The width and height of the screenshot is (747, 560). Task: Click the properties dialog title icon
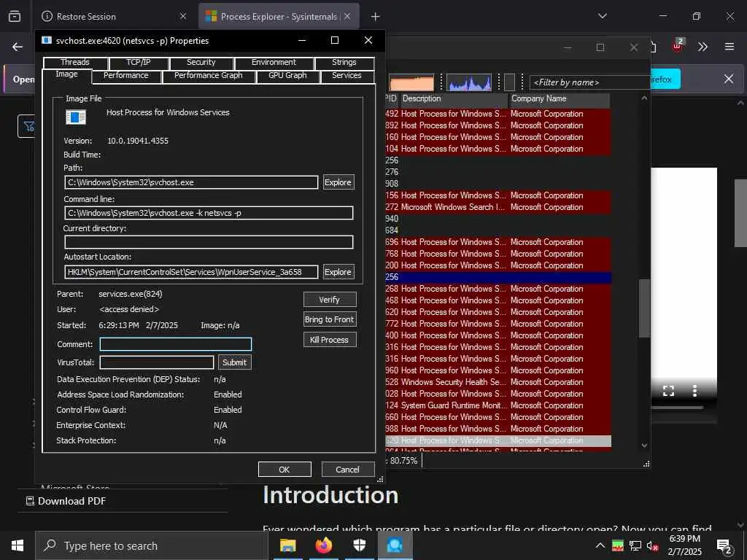[x=47, y=41]
